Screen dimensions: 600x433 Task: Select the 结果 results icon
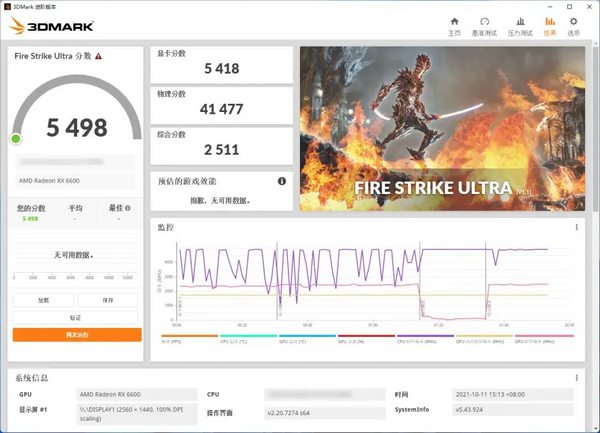(549, 25)
